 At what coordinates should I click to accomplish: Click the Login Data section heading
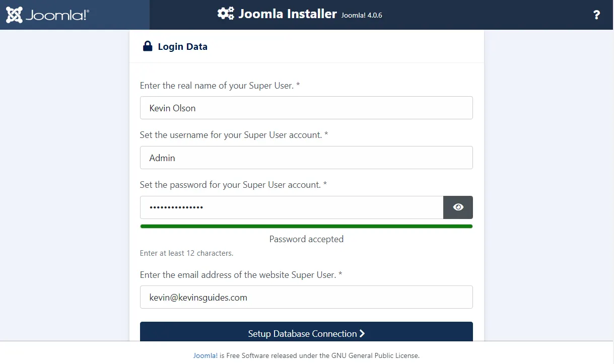(182, 47)
